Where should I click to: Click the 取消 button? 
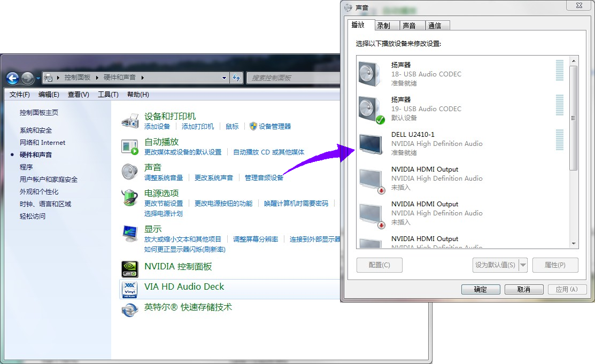point(524,289)
